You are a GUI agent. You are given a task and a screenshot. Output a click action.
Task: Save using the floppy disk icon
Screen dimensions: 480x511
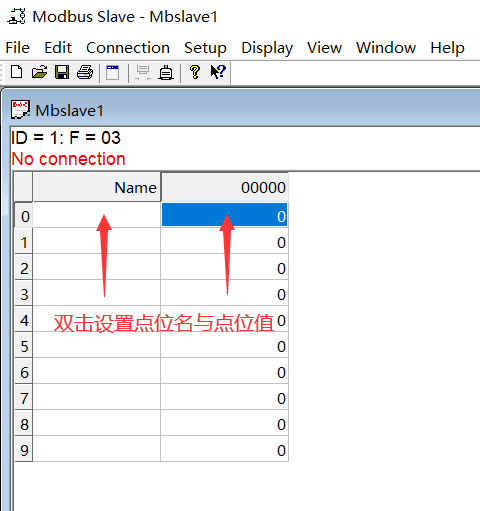click(62, 72)
